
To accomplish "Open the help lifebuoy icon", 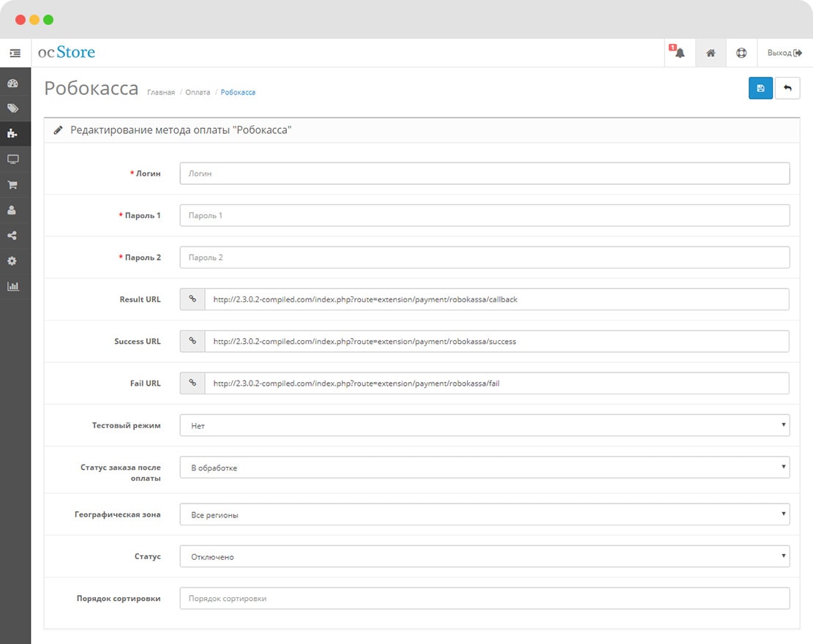I will (741, 53).
